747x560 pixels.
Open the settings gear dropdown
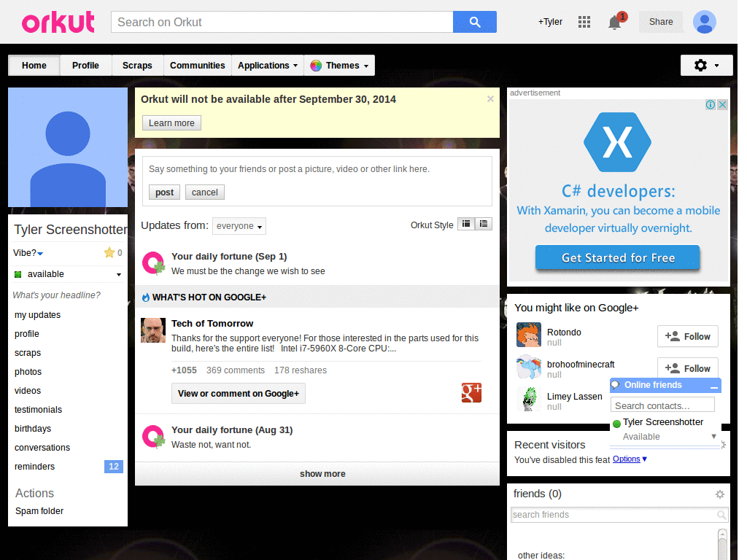pos(705,66)
